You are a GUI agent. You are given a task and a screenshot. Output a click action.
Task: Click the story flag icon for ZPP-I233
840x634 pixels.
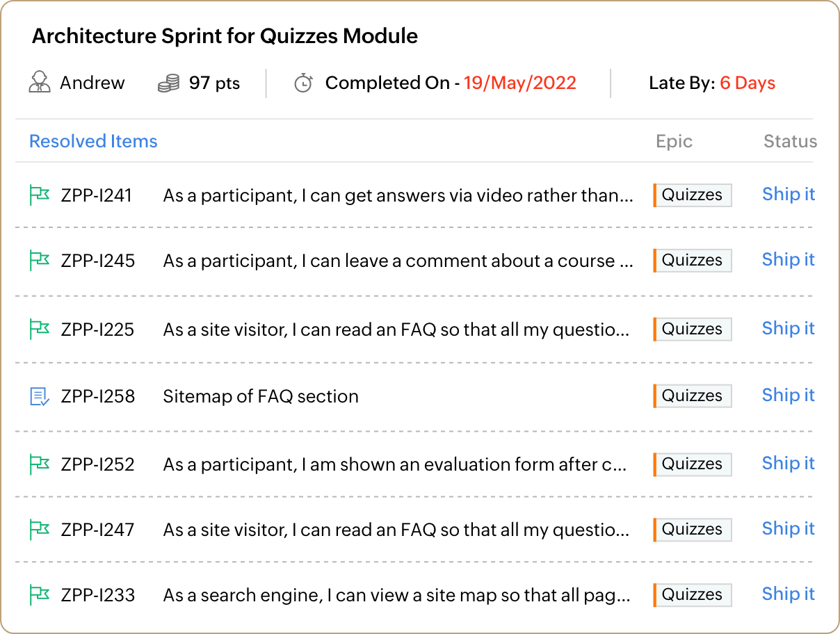39,595
